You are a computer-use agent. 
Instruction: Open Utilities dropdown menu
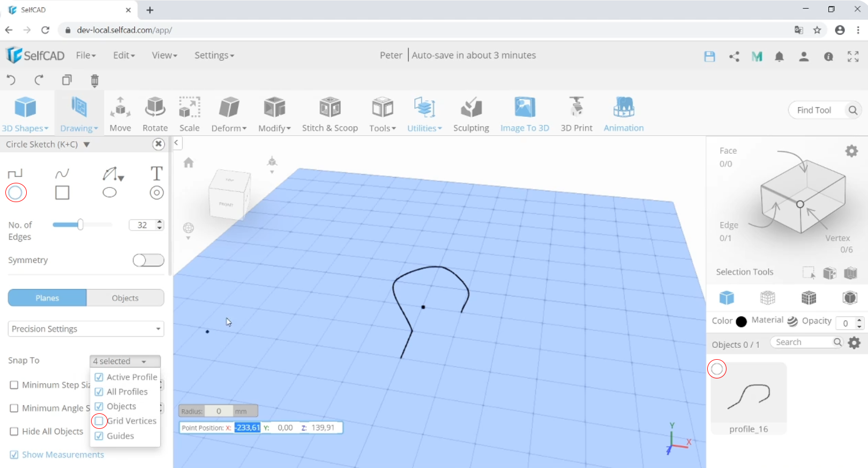[424, 114]
